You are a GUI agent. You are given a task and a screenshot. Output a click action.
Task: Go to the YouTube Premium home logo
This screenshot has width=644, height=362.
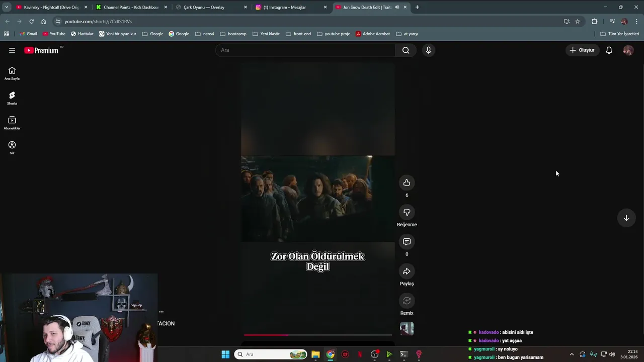[41, 50]
